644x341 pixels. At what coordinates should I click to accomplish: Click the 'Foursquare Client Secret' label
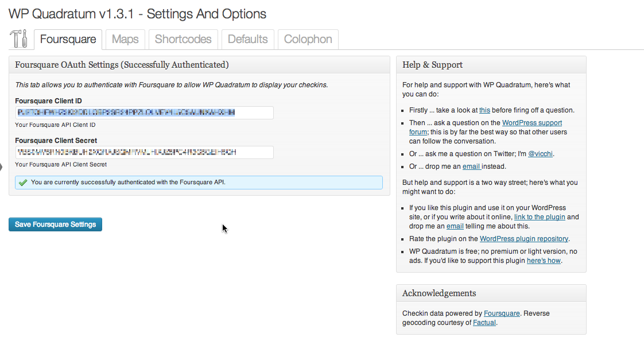tap(56, 141)
